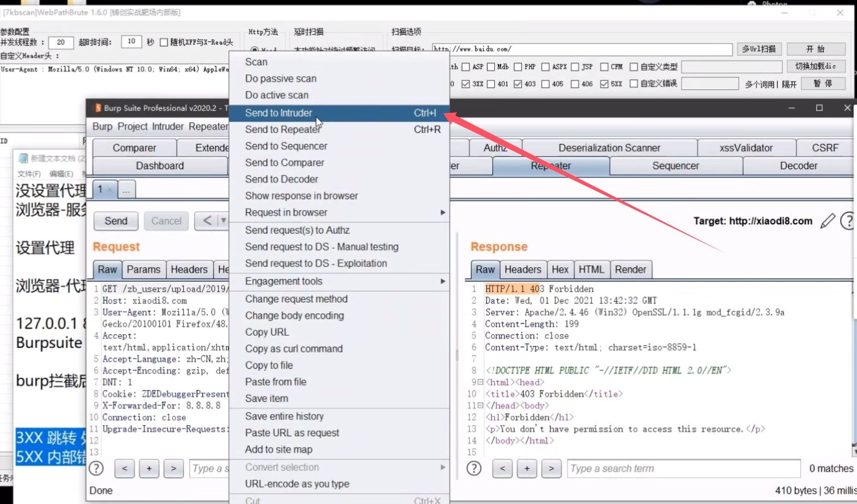The height and width of the screenshot is (504, 857).
Task: Click the 切换加载dic button
Action: point(816,67)
